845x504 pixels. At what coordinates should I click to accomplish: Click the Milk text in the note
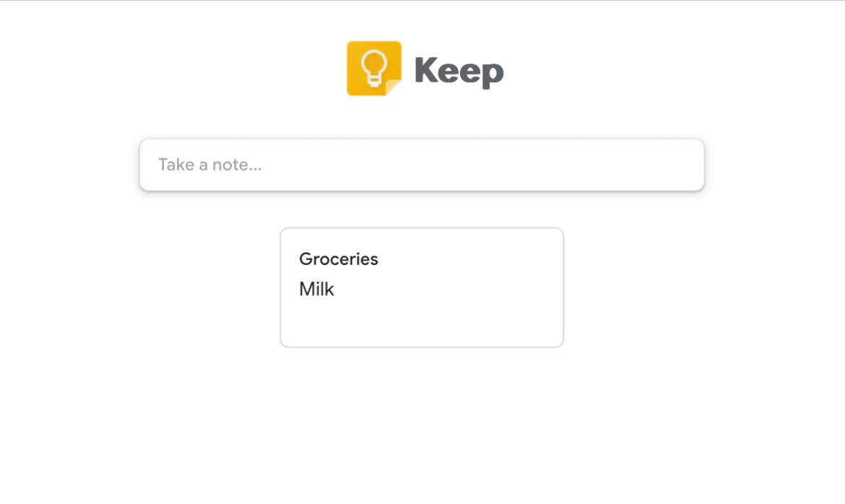point(317,289)
